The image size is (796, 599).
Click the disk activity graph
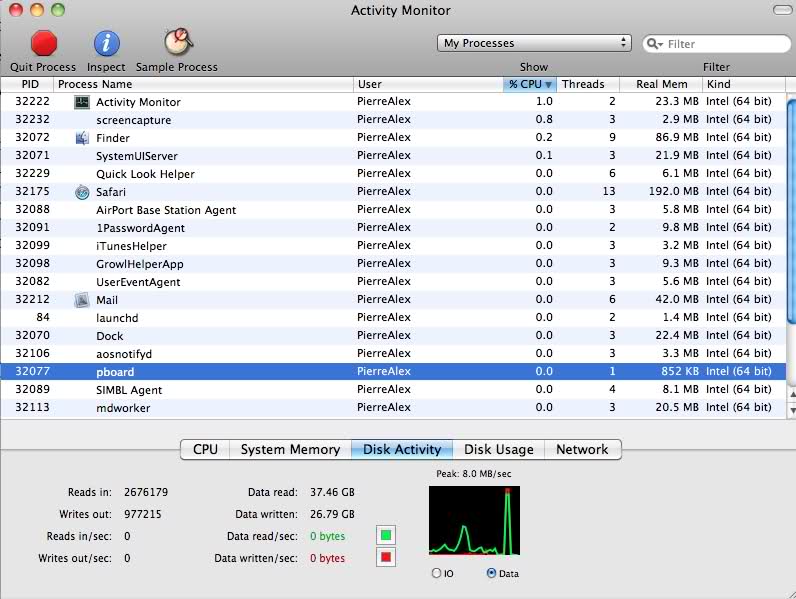coord(474,520)
